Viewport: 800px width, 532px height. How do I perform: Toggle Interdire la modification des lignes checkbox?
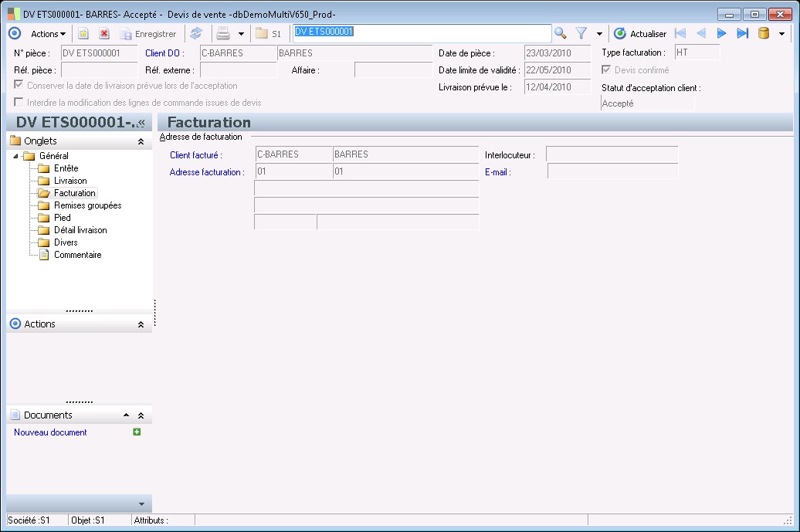pyautogui.click(x=19, y=103)
